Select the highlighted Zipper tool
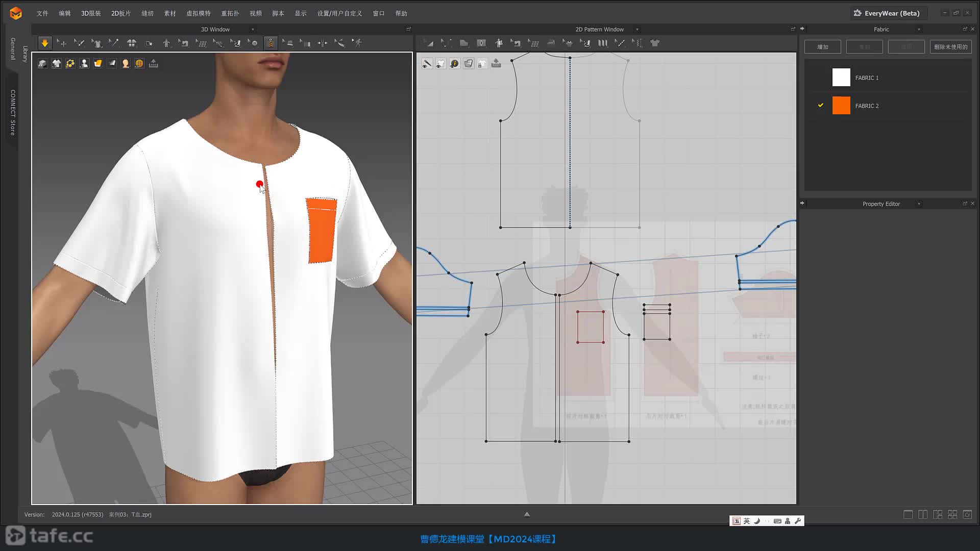Image resolution: width=980 pixels, height=551 pixels. (x=271, y=43)
